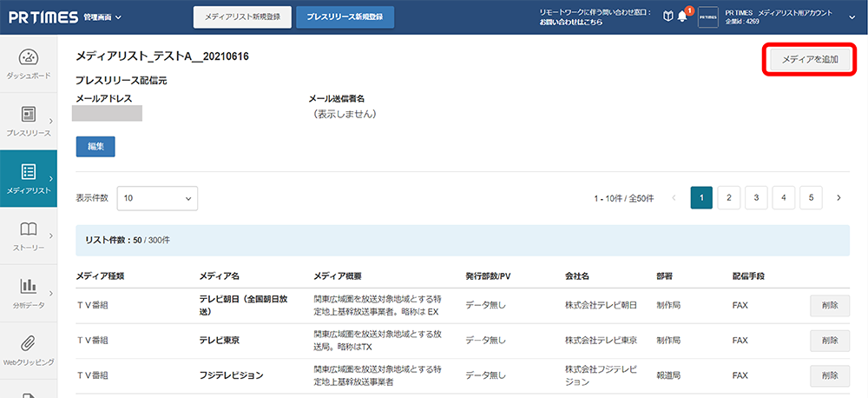
Task: Go to page 5
Action: pos(811,197)
